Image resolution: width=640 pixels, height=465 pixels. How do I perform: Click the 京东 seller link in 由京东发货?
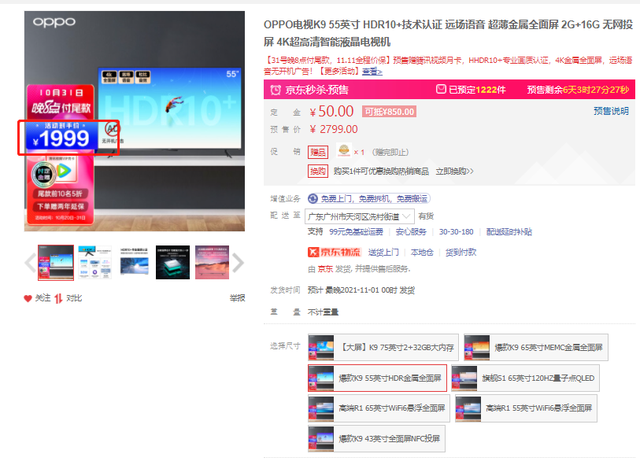pos(325,269)
